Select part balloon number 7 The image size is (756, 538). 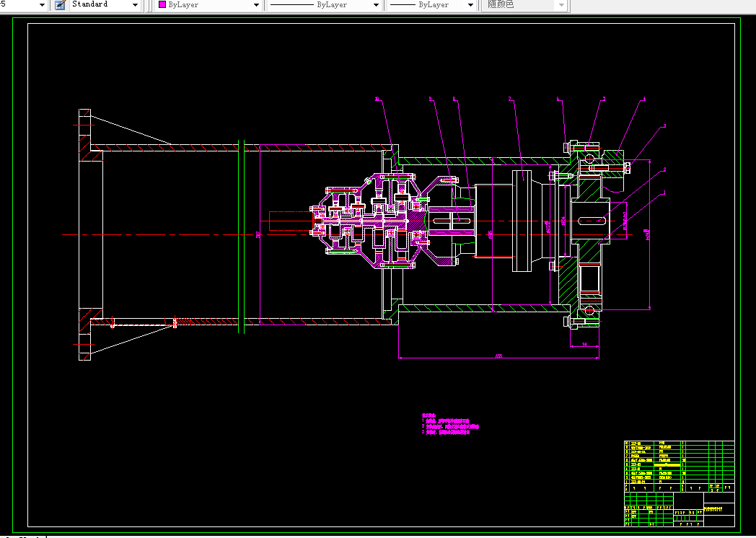pos(509,99)
